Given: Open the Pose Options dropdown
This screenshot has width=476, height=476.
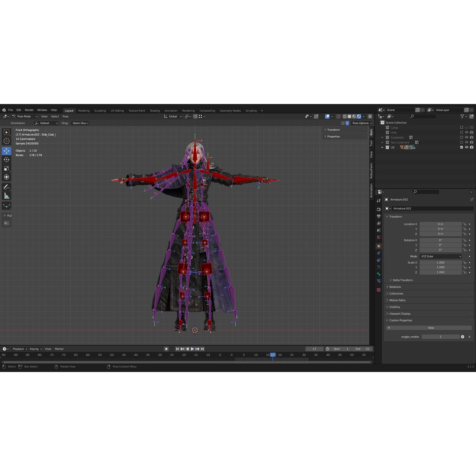Looking at the screenshot, I should (x=362, y=123).
